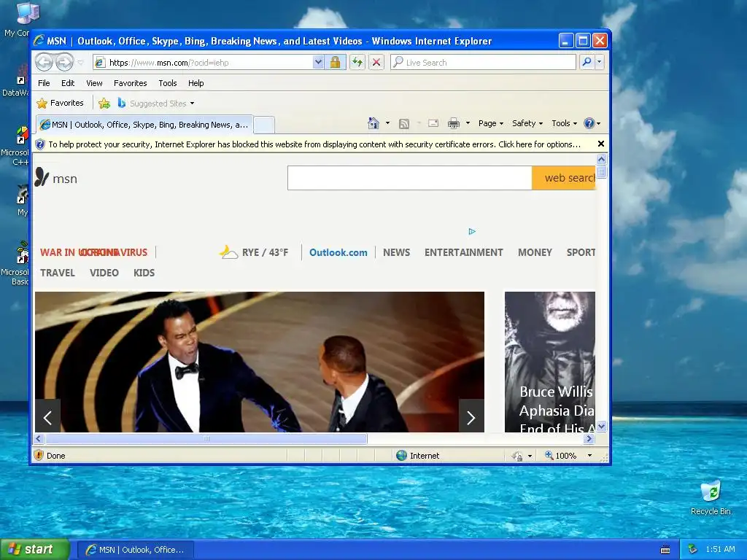Click the RYE weather icon
The height and width of the screenshot is (560, 747).
pos(228,252)
